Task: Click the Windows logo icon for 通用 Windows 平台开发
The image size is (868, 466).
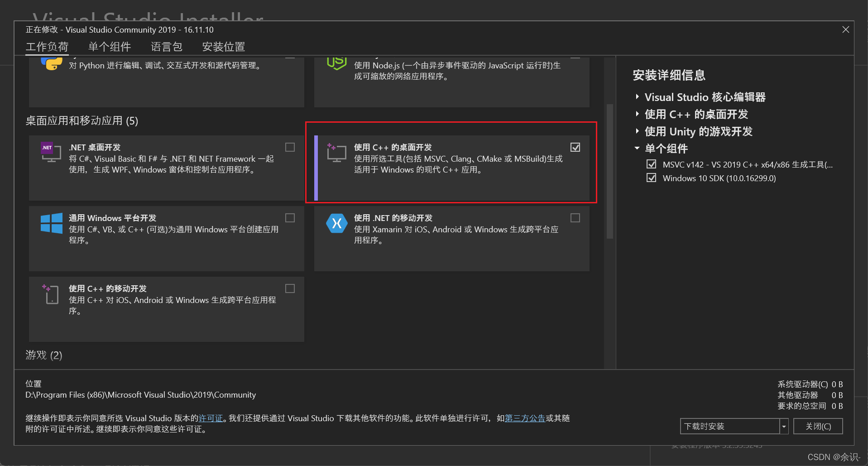Action: 51,223
